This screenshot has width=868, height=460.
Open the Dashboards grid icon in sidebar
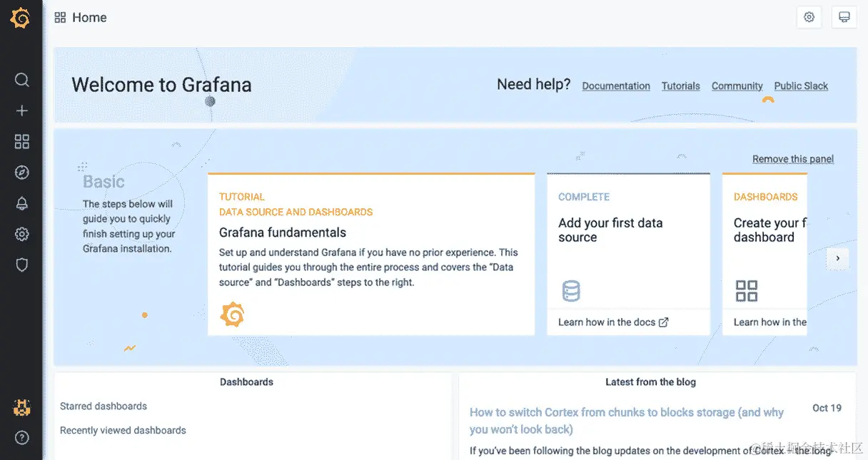click(x=22, y=141)
